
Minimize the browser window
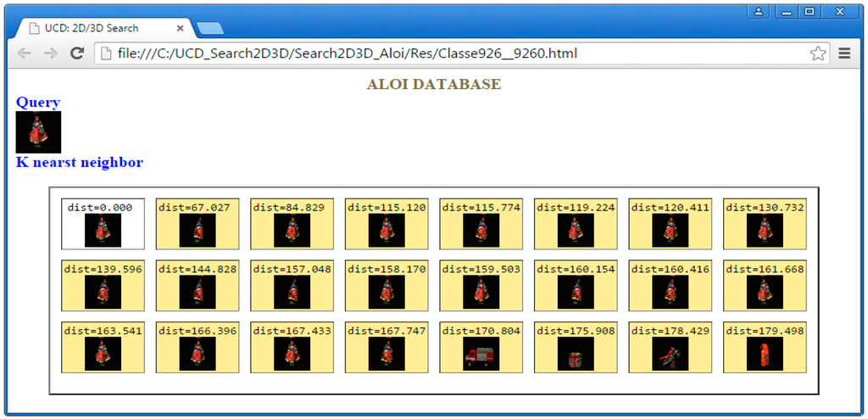pyautogui.click(x=787, y=11)
